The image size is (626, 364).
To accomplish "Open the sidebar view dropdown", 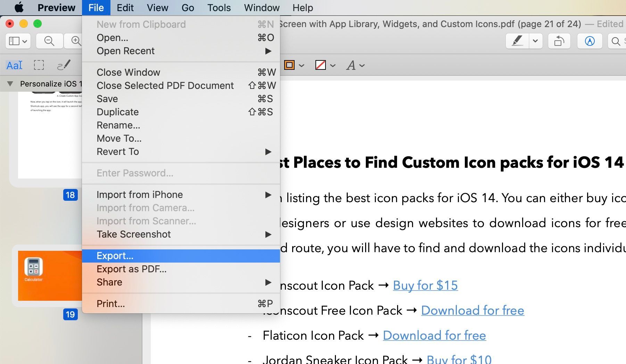I will pyautogui.click(x=18, y=41).
